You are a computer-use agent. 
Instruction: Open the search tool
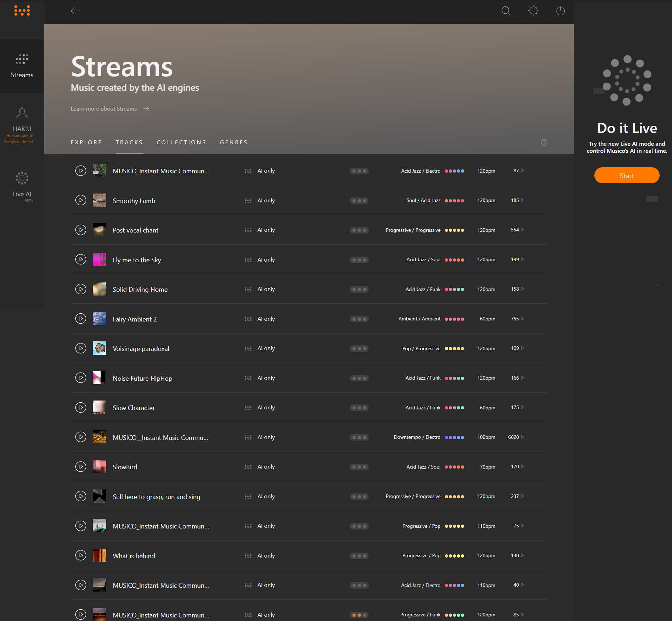506,11
